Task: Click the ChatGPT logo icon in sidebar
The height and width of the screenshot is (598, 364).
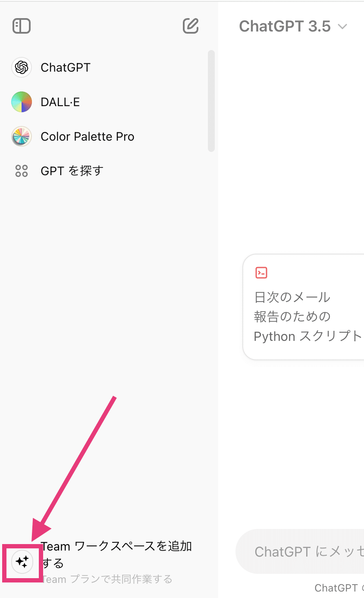Action: pyautogui.click(x=22, y=67)
